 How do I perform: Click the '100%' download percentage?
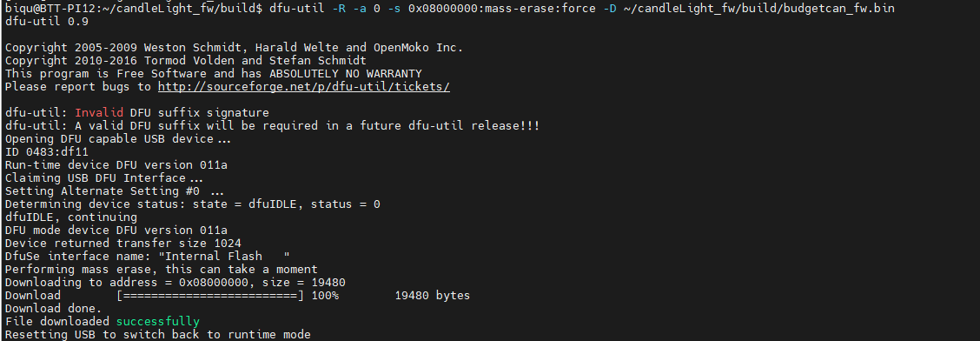coord(325,295)
